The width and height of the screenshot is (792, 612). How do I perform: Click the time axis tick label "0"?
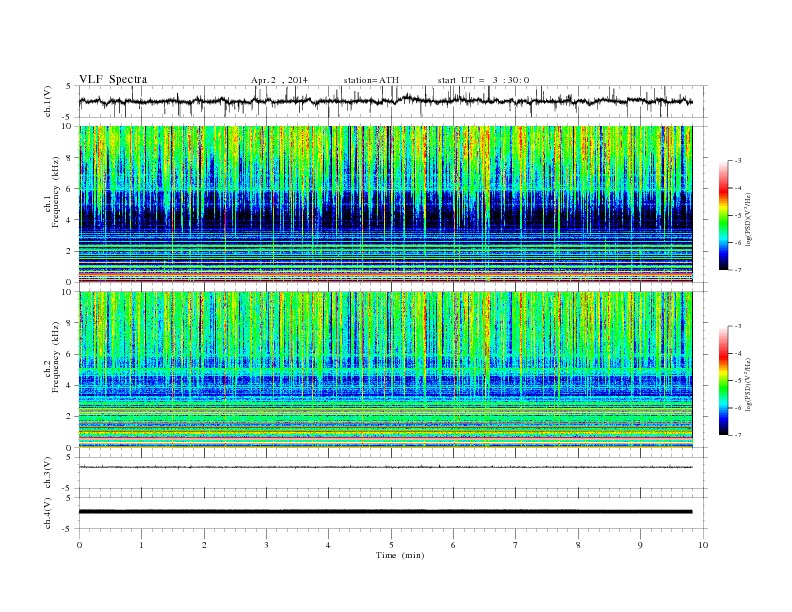(x=79, y=545)
